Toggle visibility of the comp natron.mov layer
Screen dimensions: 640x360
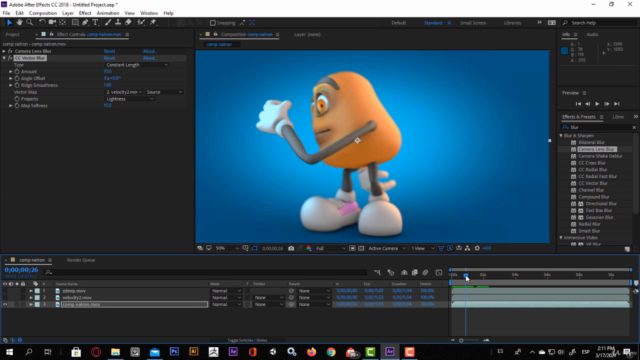click(x=5, y=304)
